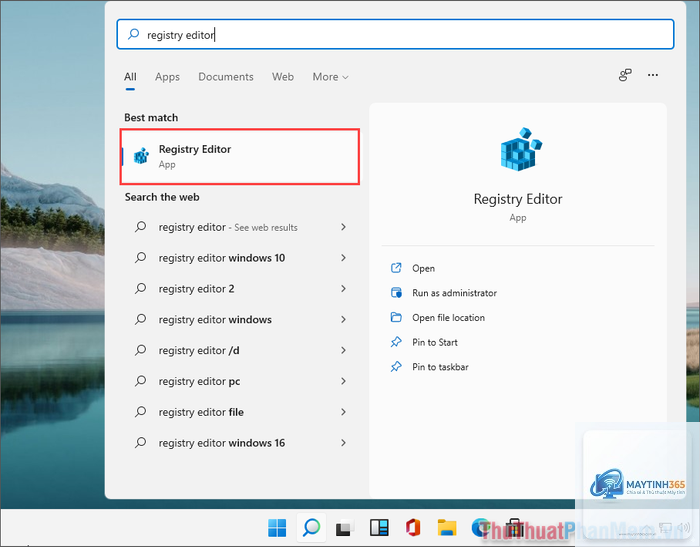The height and width of the screenshot is (547, 700).
Task: Click the search box containing 'registry editor'
Action: pyautogui.click(x=395, y=34)
